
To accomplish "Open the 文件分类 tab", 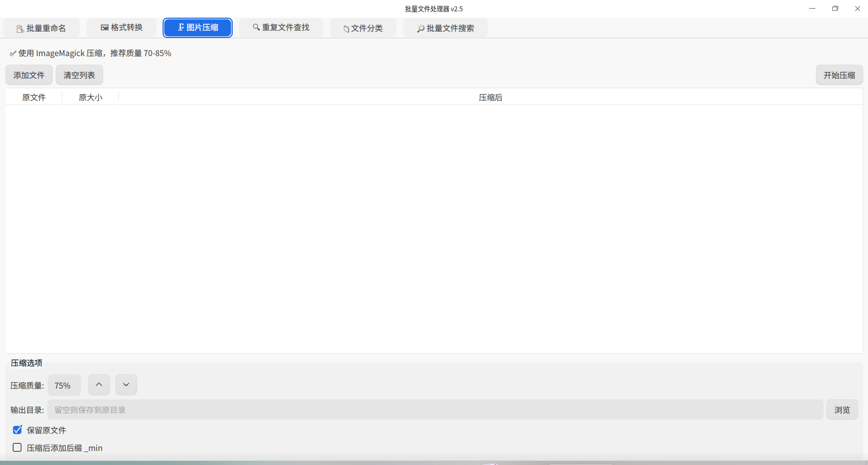I will tap(363, 28).
